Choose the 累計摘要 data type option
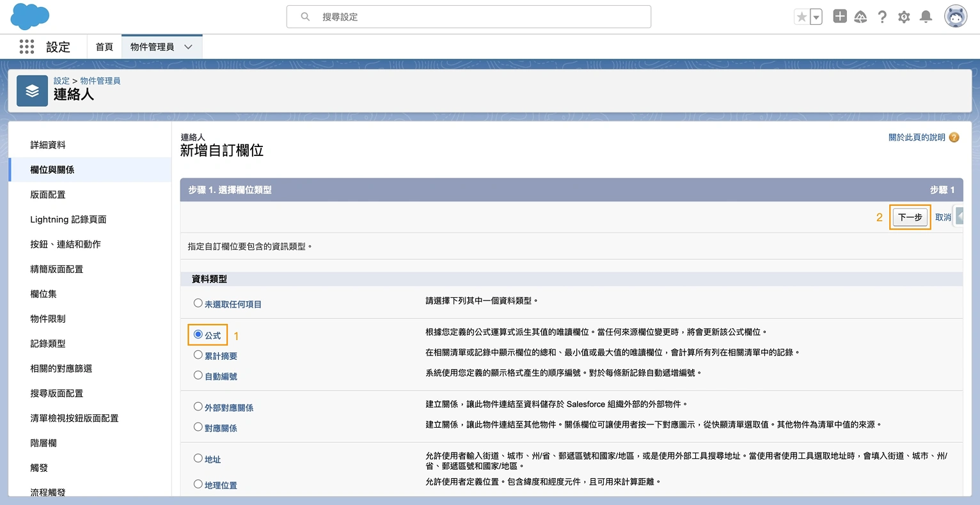The height and width of the screenshot is (505, 980). coord(198,355)
